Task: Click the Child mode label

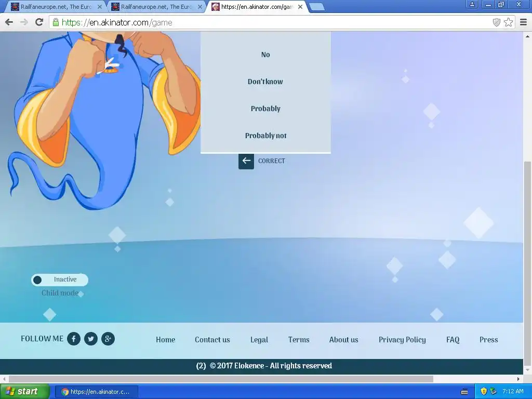Action: [60, 293]
